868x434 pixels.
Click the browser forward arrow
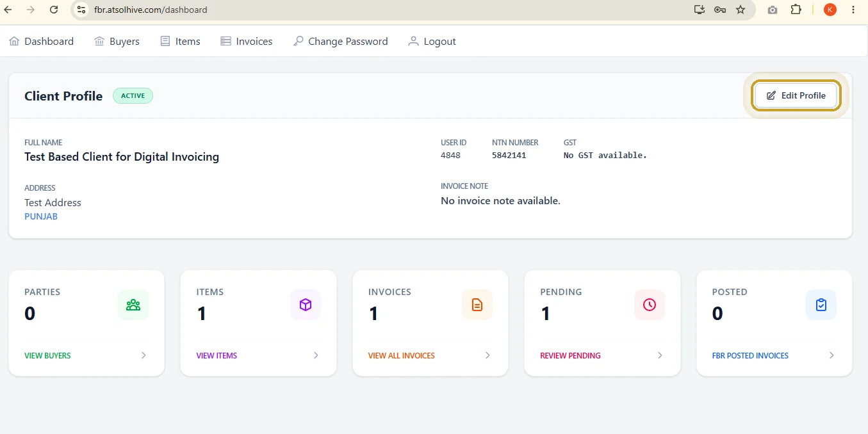coord(31,10)
